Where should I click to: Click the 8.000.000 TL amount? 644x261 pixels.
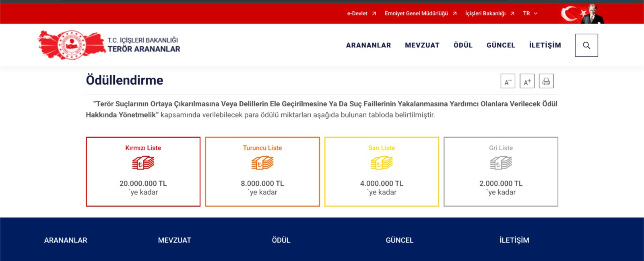click(x=262, y=184)
